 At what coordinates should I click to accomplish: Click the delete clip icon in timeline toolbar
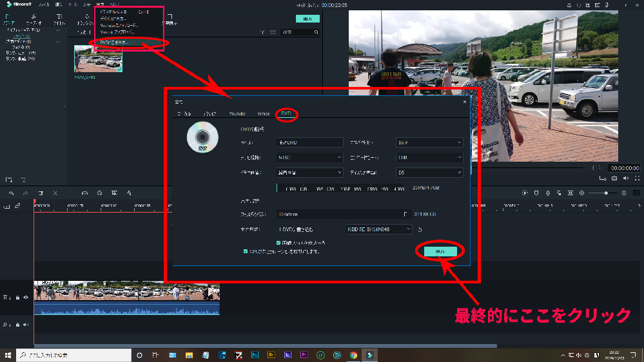pos(41,193)
